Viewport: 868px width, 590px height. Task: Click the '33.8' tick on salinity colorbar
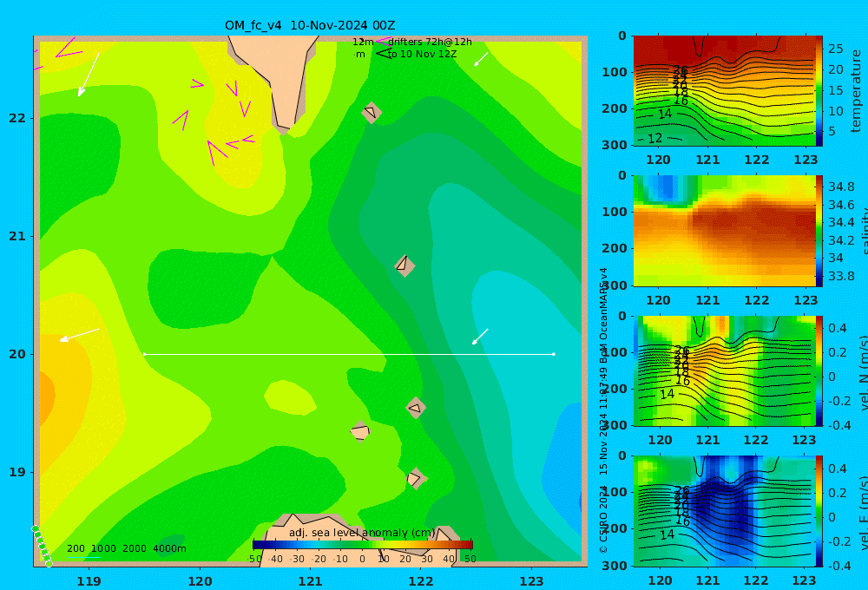(x=841, y=276)
